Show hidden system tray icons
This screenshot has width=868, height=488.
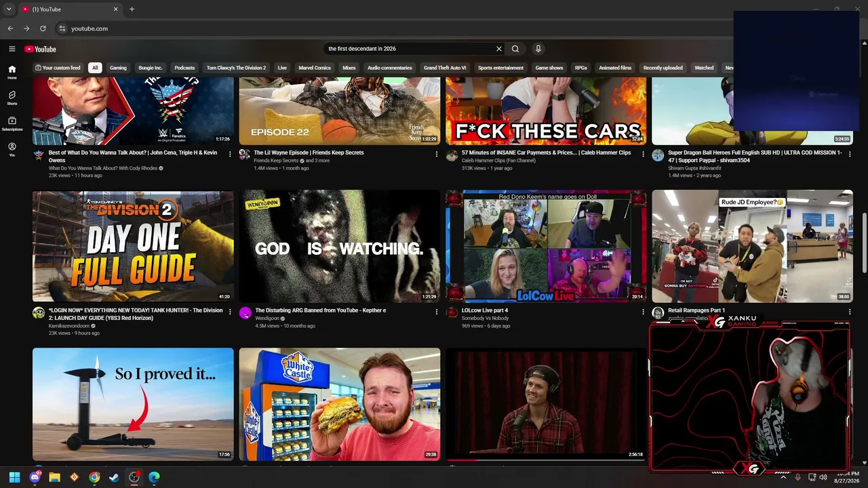(x=783, y=477)
